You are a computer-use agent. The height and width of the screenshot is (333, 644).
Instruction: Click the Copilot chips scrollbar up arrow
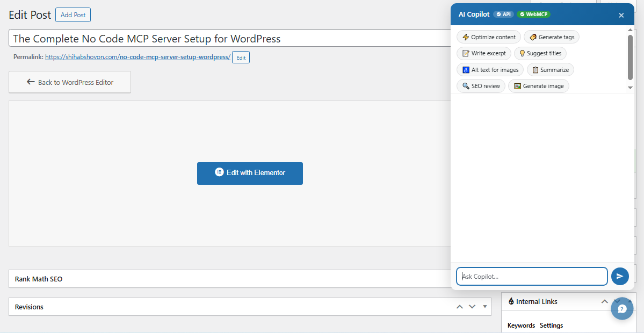pyautogui.click(x=631, y=30)
